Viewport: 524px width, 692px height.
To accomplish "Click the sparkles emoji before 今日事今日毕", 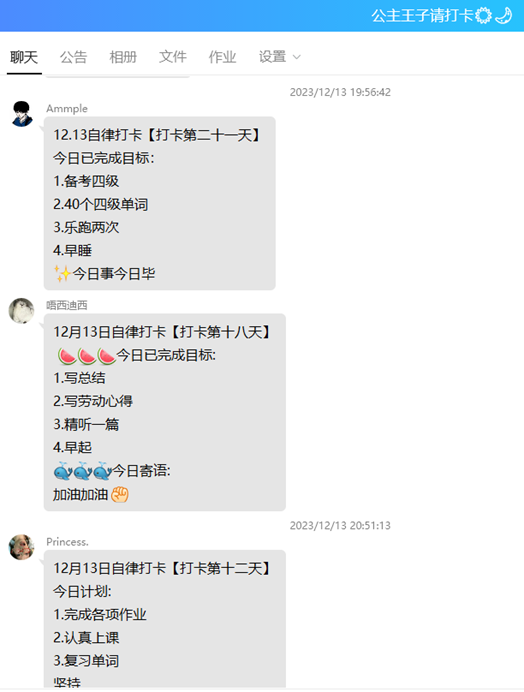I will (62, 274).
